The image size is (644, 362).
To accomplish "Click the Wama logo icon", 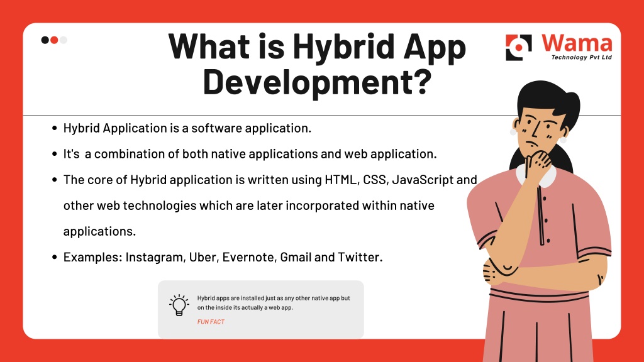I will pyautogui.click(x=519, y=47).
